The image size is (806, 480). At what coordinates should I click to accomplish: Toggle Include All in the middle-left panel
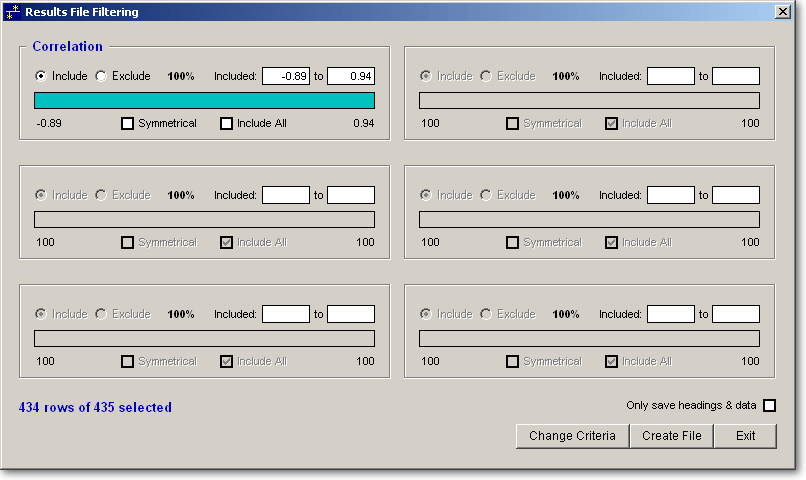click(x=226, y=243)
